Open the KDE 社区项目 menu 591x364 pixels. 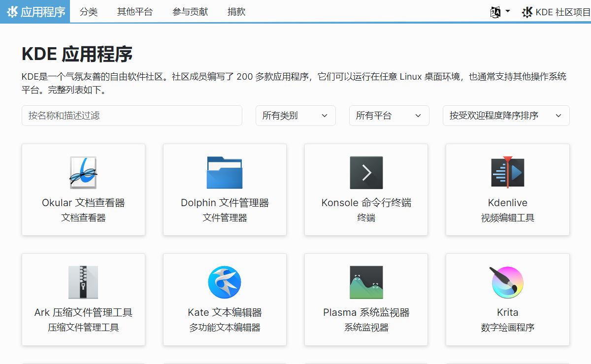click(556, 12)
